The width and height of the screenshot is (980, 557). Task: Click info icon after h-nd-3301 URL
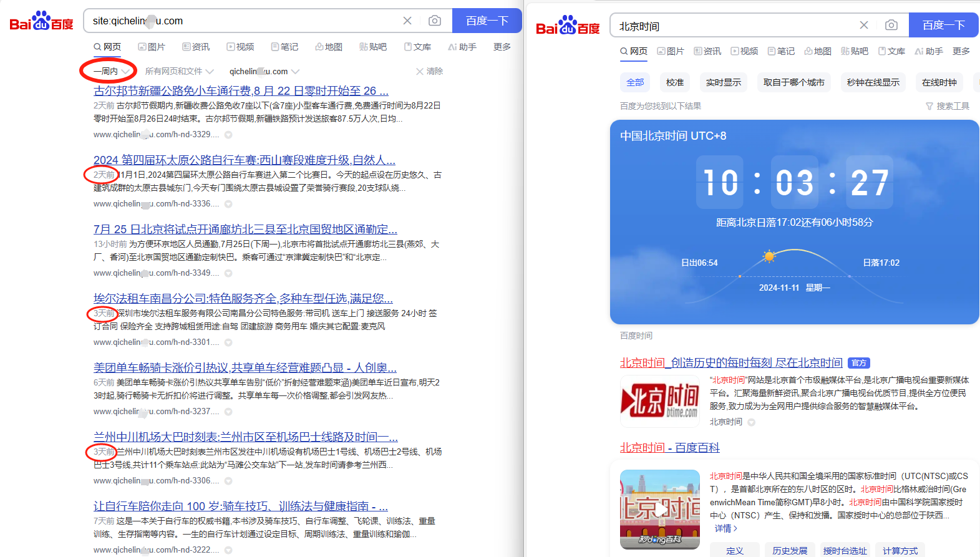pos(228,342)
